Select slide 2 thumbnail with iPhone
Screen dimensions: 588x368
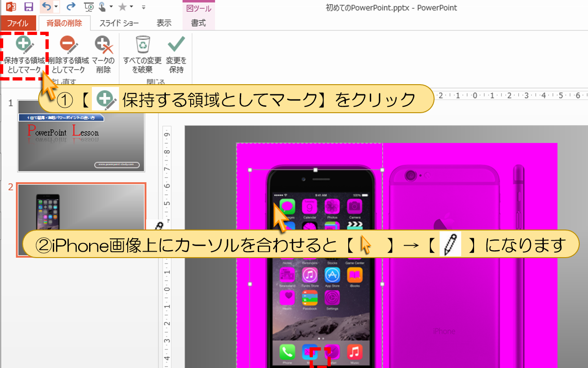point(81,220)
